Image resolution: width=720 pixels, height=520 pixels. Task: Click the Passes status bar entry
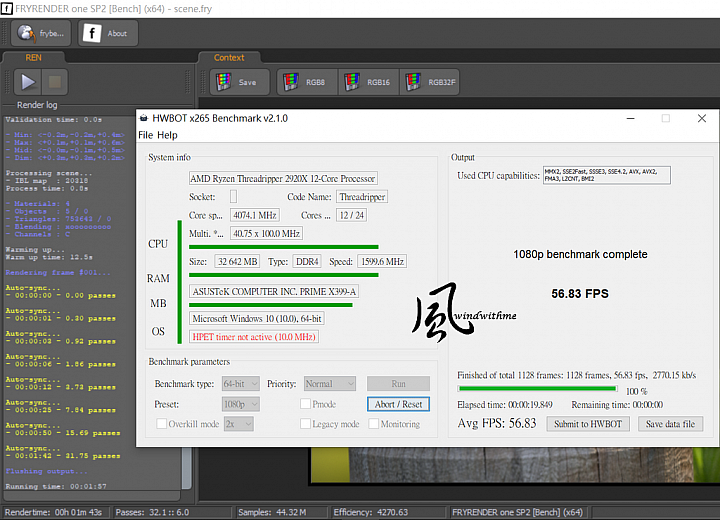pyautogui.click(x=152, y=512)
